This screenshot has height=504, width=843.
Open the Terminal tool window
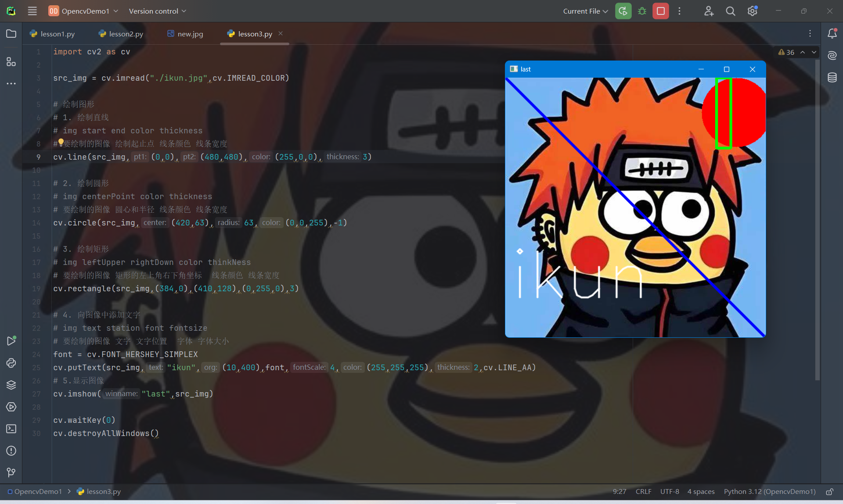tap(11, 429)
